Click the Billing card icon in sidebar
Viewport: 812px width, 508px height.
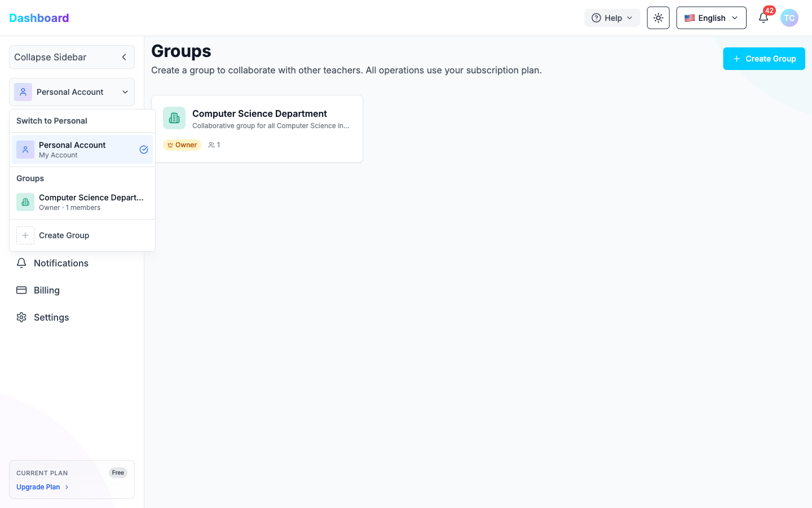21,290
